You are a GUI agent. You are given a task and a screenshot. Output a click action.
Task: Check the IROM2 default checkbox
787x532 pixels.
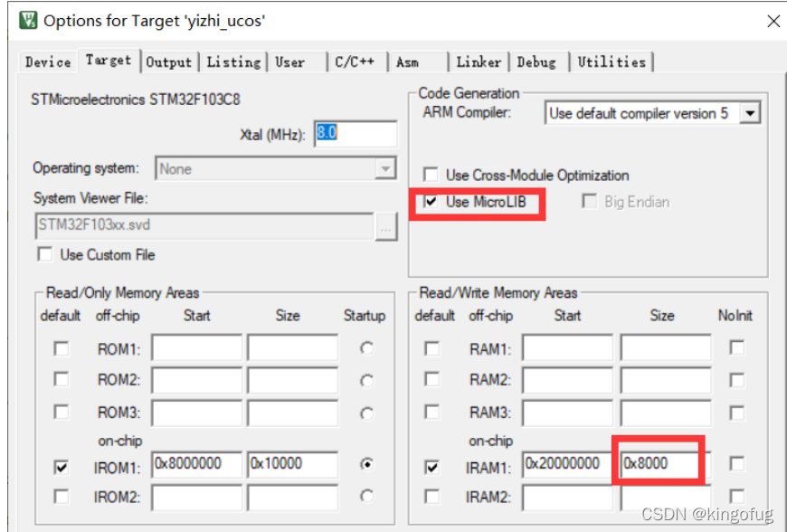coord(62,497)
